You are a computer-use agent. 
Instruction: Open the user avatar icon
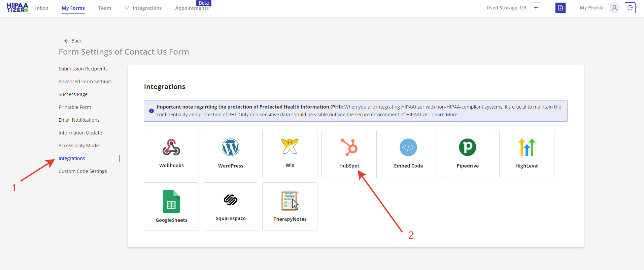tap(614, 8)
